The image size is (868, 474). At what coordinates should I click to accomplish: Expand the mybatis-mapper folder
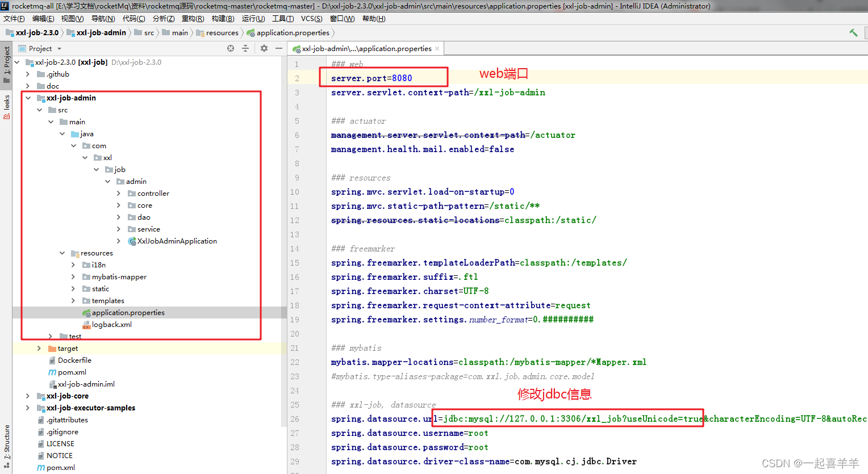[x=73, y=277]
